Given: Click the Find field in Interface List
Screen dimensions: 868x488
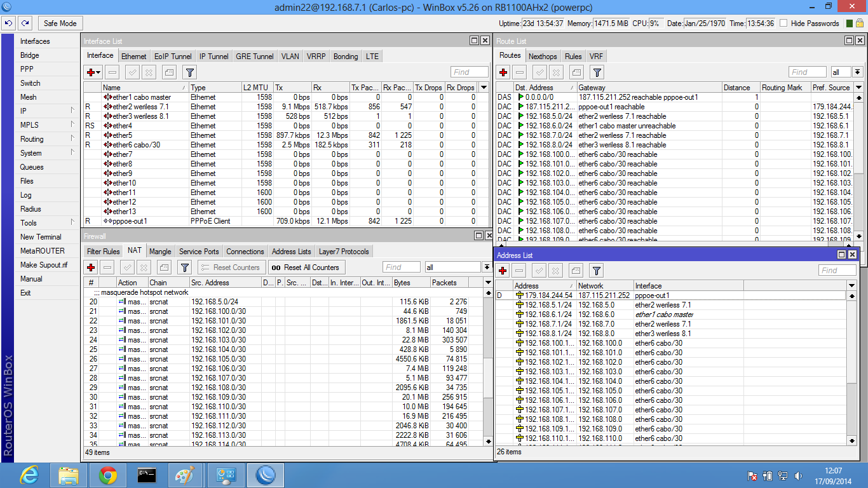Looking at the screenshot, I should 469,72.
